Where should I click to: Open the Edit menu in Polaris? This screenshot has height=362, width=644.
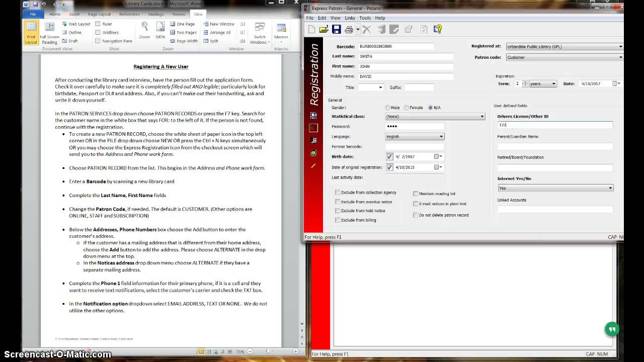coord(322,18)
